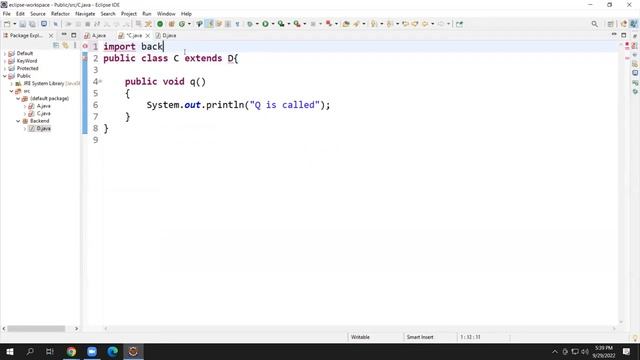Click the Windows Start button
Viewport: 640px width, 360px height.
click(10, 351)
